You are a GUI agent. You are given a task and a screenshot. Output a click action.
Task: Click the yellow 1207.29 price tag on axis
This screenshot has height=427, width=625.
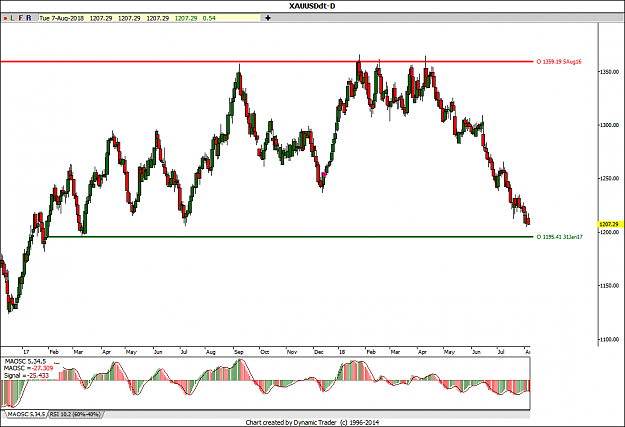pyautogui.click(x=609, y=224)
